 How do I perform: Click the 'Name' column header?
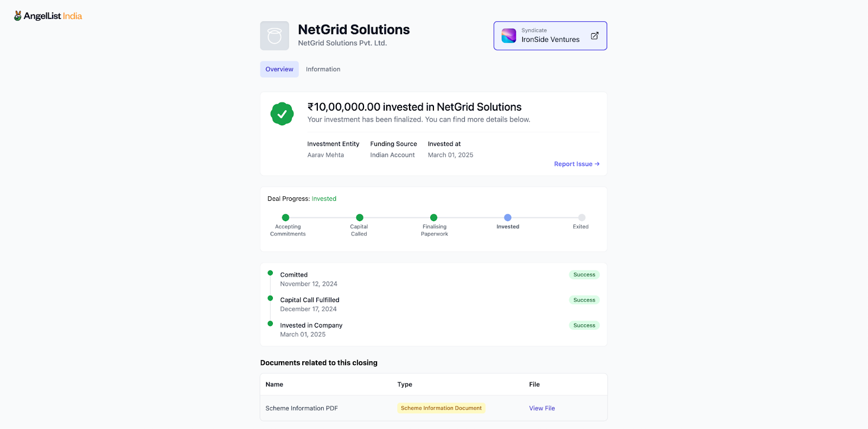[275, 385]
